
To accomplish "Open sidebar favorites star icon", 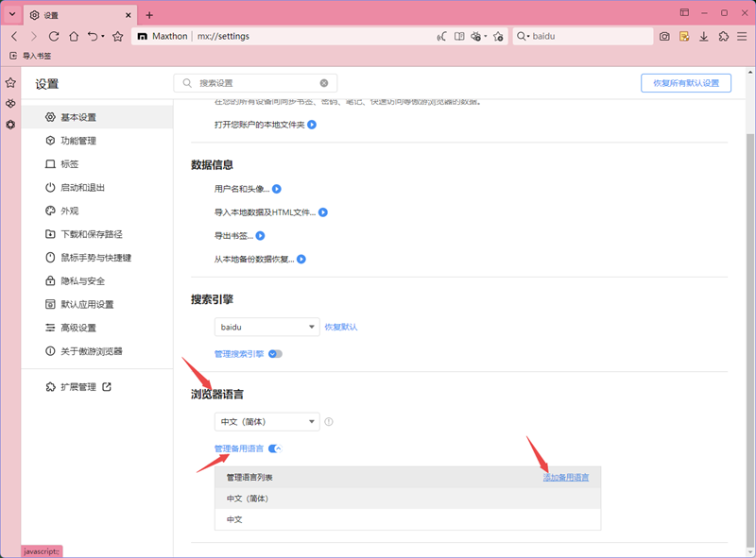I will click(10, 83).
